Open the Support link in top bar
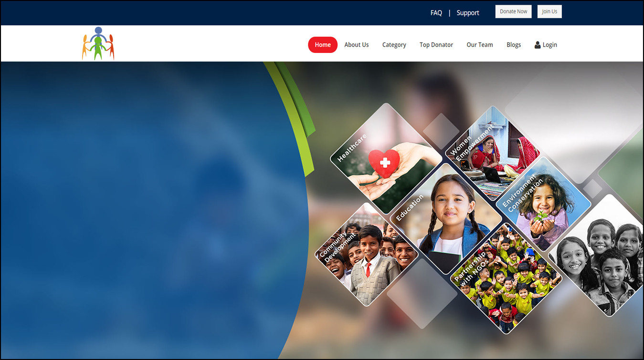The width and height of the screenshot is (644, 360). tap(467, 13)
